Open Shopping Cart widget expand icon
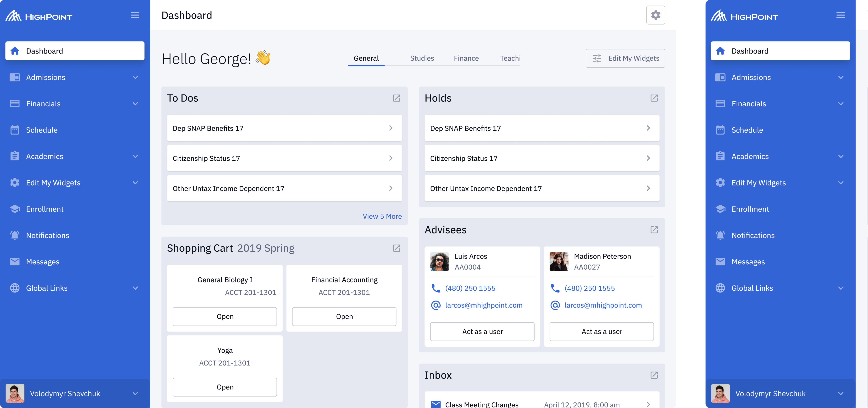The width and height of the screenshot is (868, 408). (x=396, y=248)
